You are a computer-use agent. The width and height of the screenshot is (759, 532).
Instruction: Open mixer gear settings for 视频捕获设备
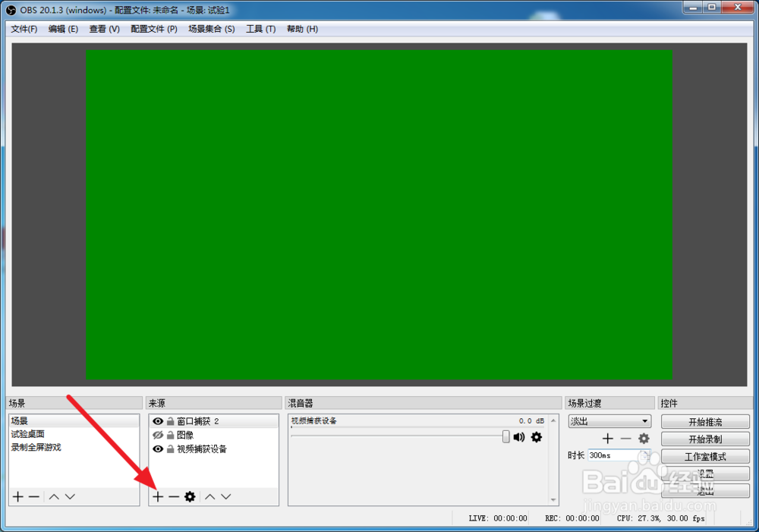pos(537,437)
